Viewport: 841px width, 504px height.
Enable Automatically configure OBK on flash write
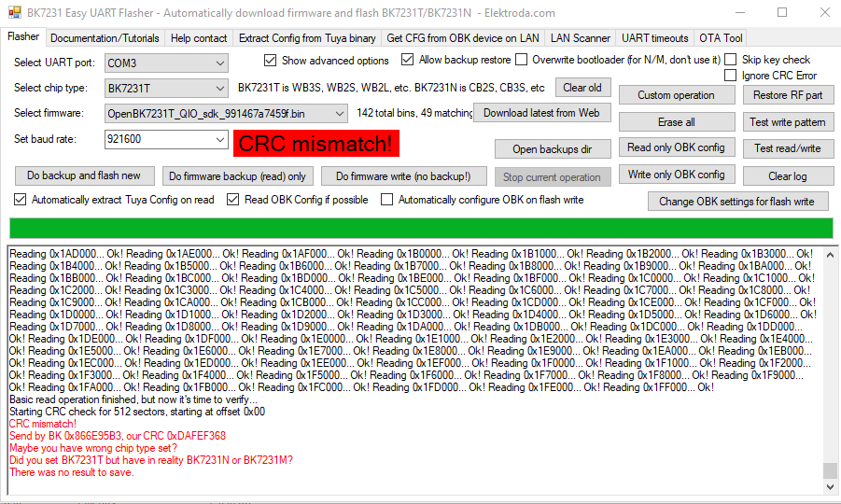[386, 200]
